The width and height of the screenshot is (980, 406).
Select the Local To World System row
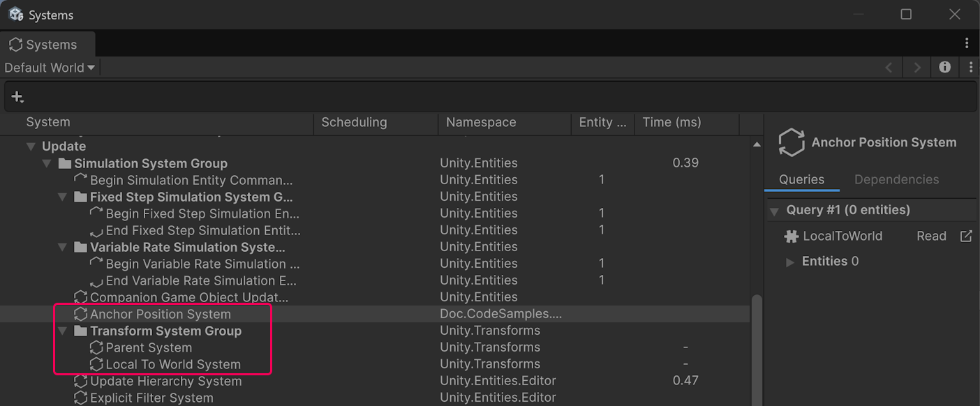[x=375, y=364]
